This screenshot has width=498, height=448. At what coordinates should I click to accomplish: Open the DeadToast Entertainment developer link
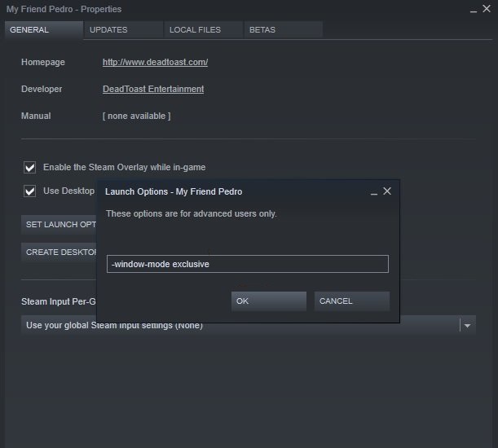pos(153,90)
